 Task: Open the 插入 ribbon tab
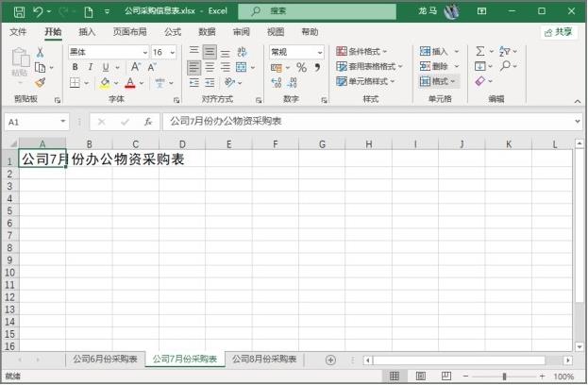[87, 31]
